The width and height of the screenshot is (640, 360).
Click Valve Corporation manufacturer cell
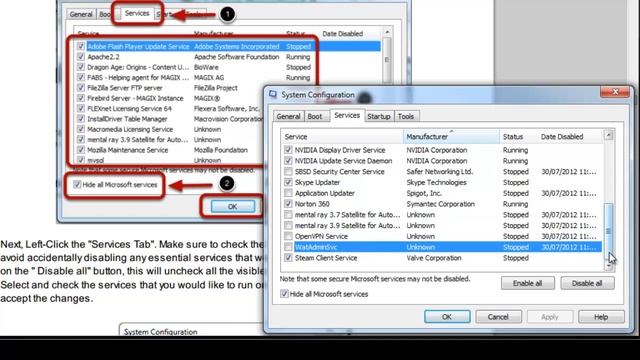(x=434, y=258)
